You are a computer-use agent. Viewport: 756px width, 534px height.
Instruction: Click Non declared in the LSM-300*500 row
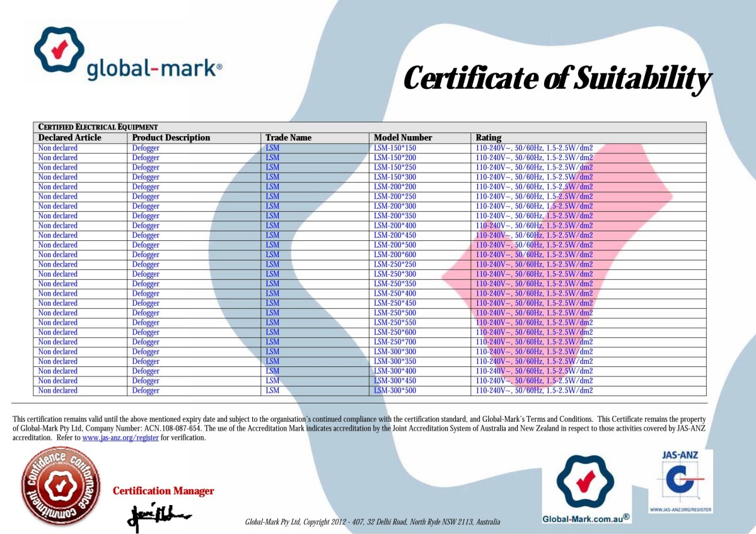tap(58, 390)
